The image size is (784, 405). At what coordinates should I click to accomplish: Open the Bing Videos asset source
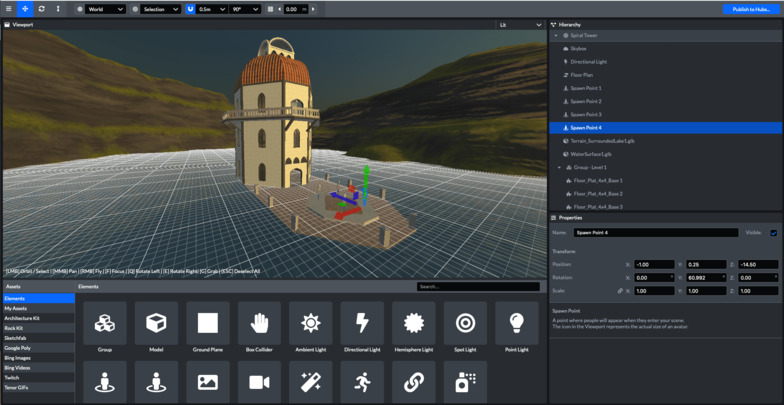pyautogui.click(x=38, y=368)
